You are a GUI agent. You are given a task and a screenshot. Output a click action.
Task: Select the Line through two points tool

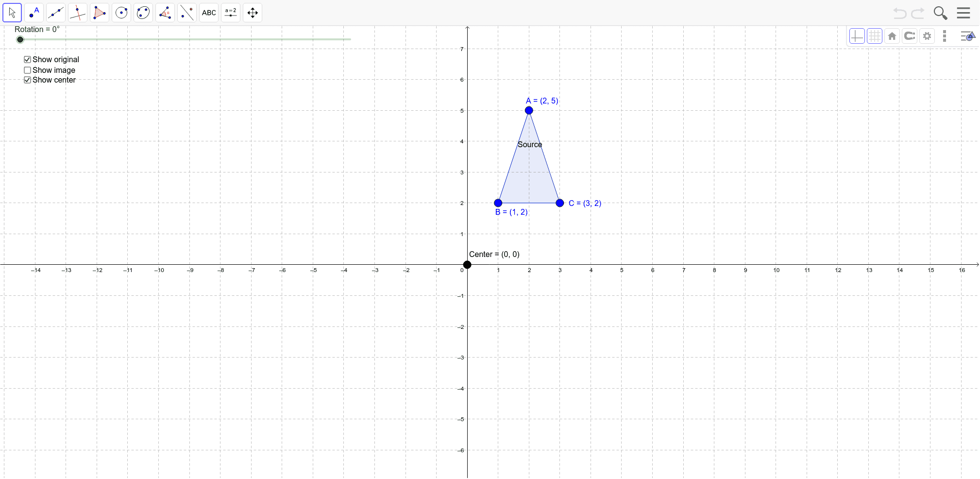56,13
